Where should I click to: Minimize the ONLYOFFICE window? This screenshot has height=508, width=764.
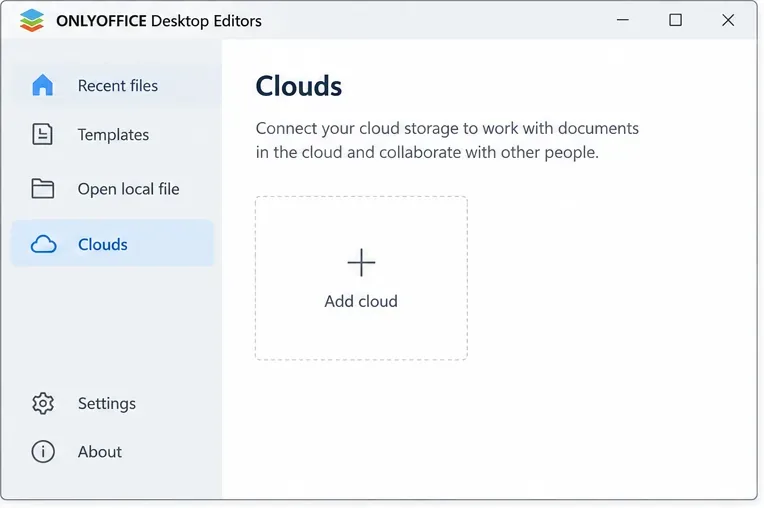point(623,20)
